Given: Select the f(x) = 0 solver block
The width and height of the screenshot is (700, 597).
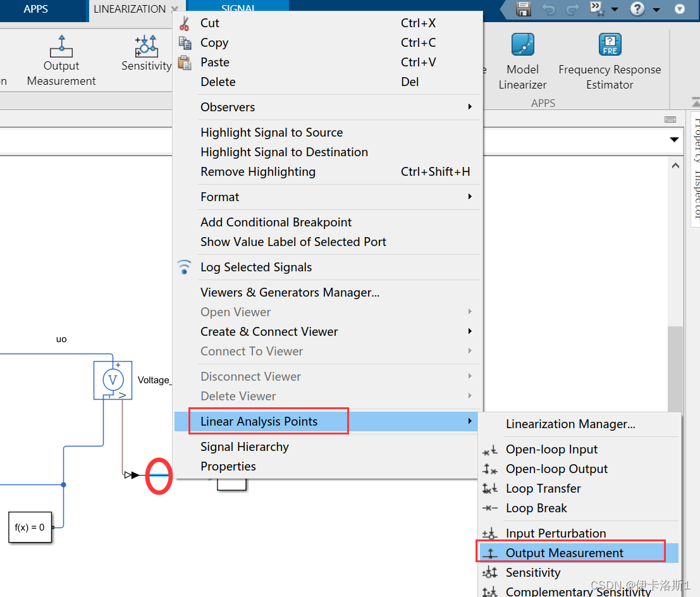Looking at the screenshot, I should coord(30,527).
